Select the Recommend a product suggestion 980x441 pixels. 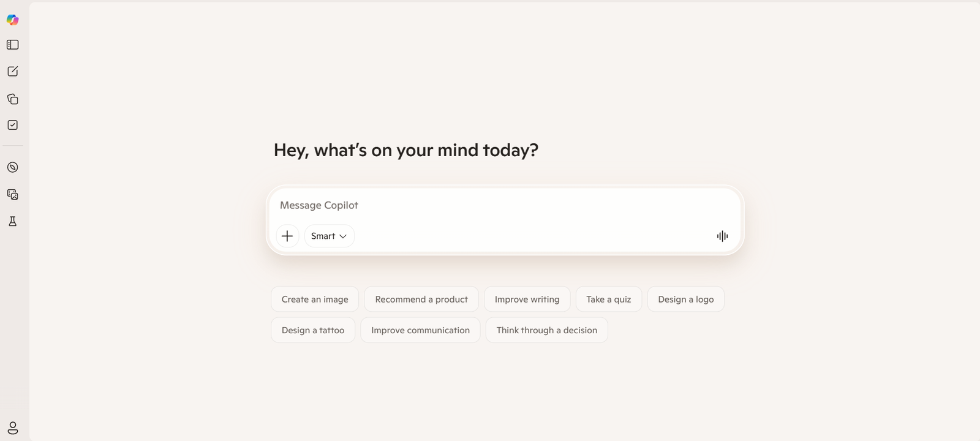click(421, 300)
